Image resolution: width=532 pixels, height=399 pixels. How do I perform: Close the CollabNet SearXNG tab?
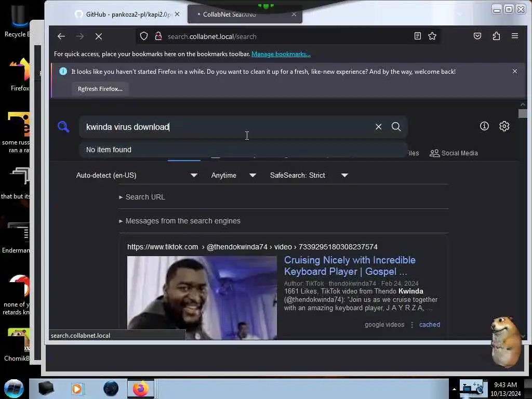coord(294,14)
